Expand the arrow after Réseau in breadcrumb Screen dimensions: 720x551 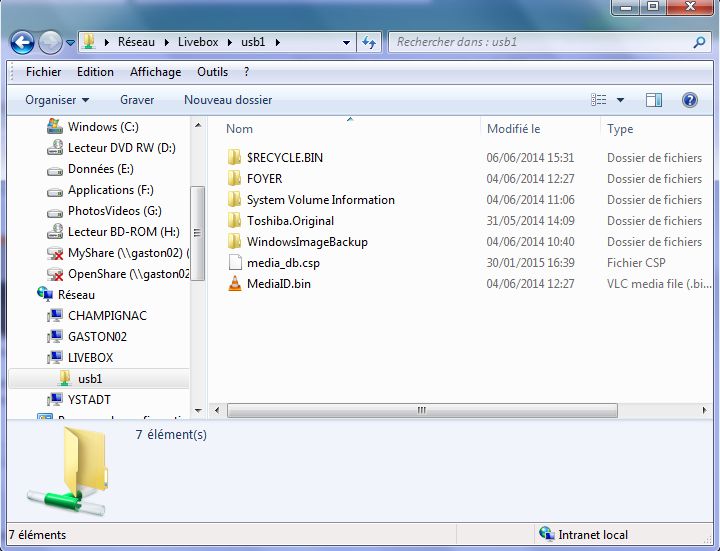coord(167,42)
